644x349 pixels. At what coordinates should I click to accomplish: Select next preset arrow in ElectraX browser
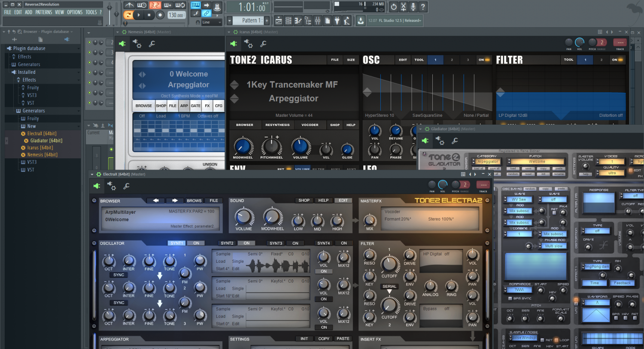click(x=175, y=200)
